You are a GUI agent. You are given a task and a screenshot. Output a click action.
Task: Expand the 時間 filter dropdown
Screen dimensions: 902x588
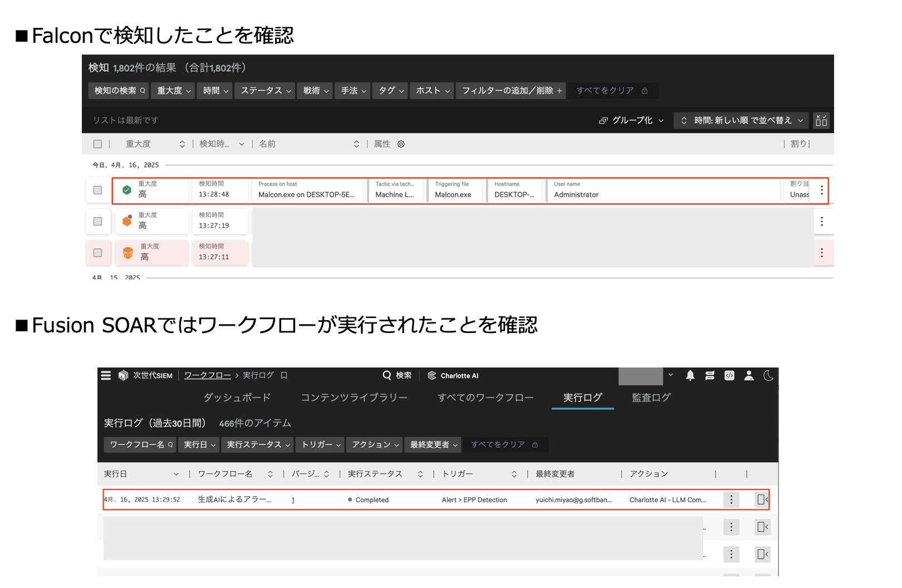pos(215,91)
